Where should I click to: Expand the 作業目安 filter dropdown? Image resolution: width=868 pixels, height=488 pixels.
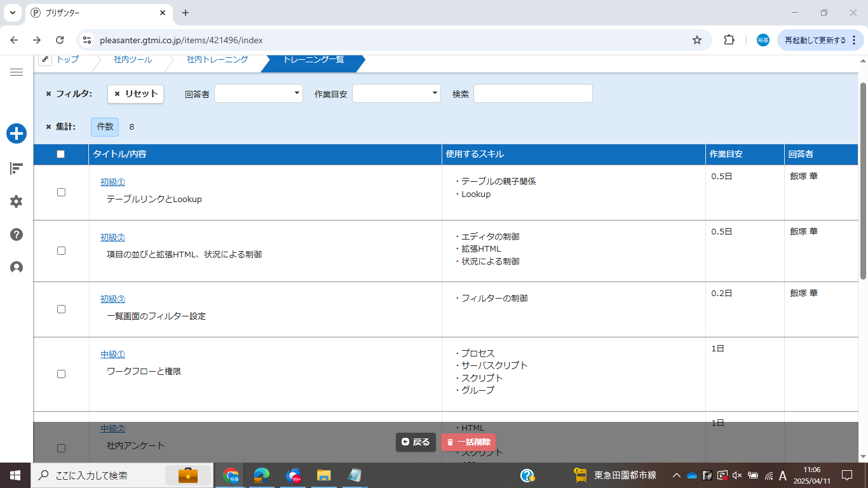coord(397,93)
